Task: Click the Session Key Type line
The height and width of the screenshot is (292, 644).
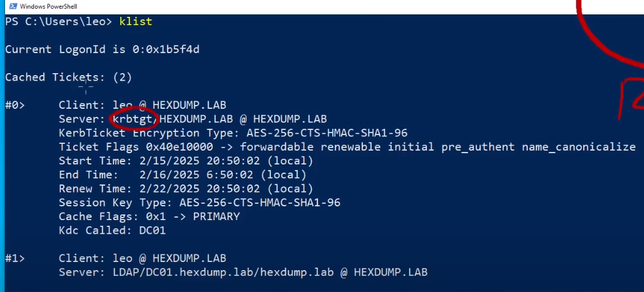Action: (x=200, y=202)
